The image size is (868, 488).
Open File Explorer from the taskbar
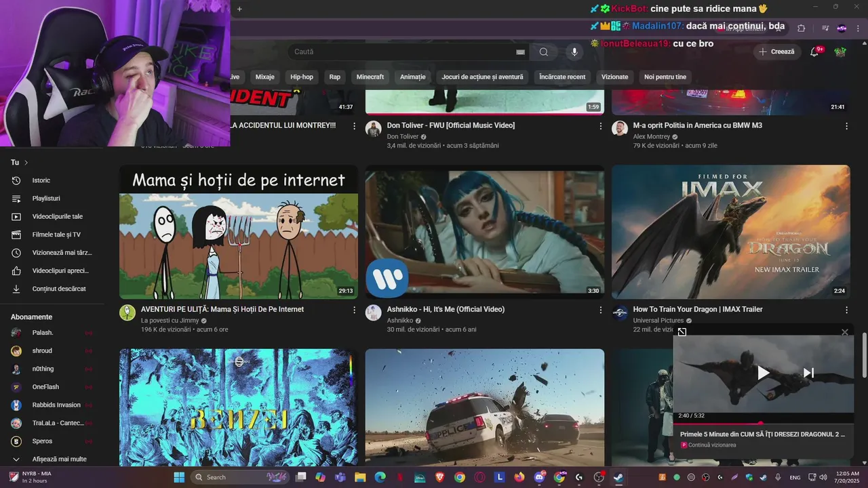(x=360, y=477)
